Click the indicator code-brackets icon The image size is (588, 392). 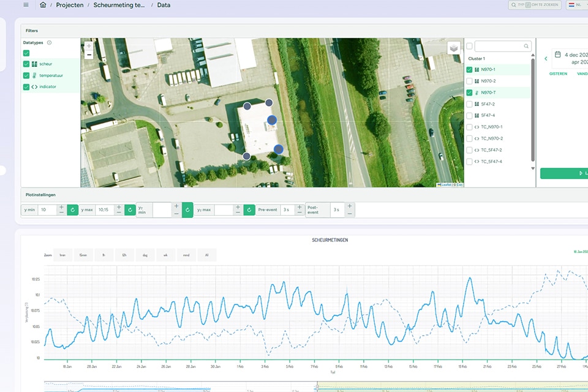click(34, 86)
